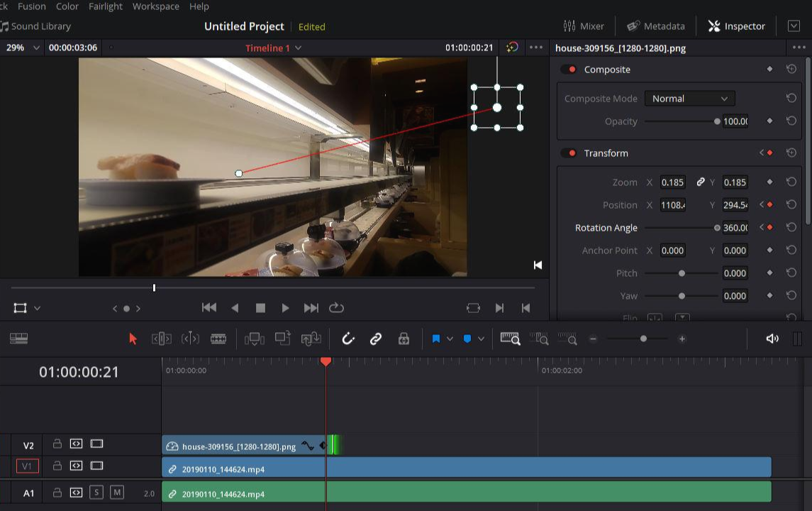The width and height of the screenshot is (812, 511).
Task: Mute the A1 audio track
Action: point(117,493)
